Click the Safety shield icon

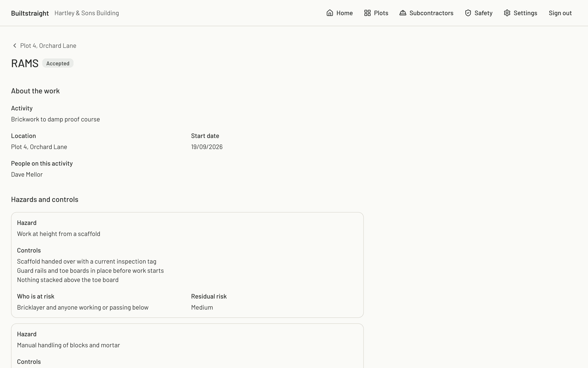tap(468, 13)
